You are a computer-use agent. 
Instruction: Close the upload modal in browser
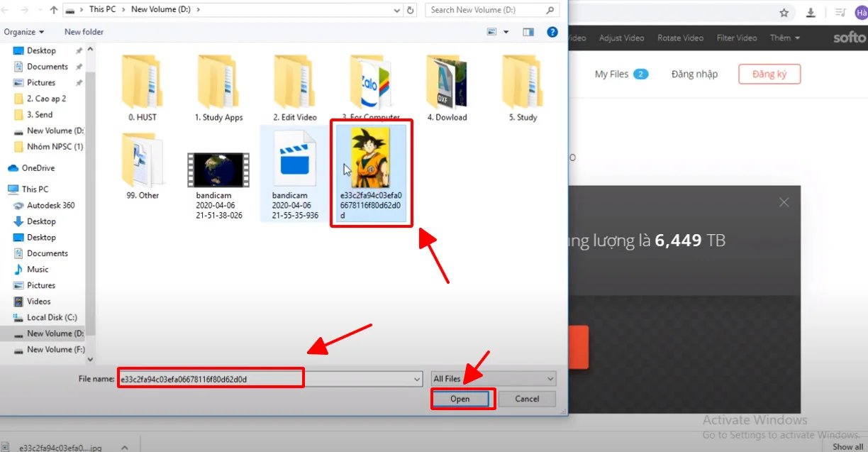pyautogui.click(x=784, y=202)
